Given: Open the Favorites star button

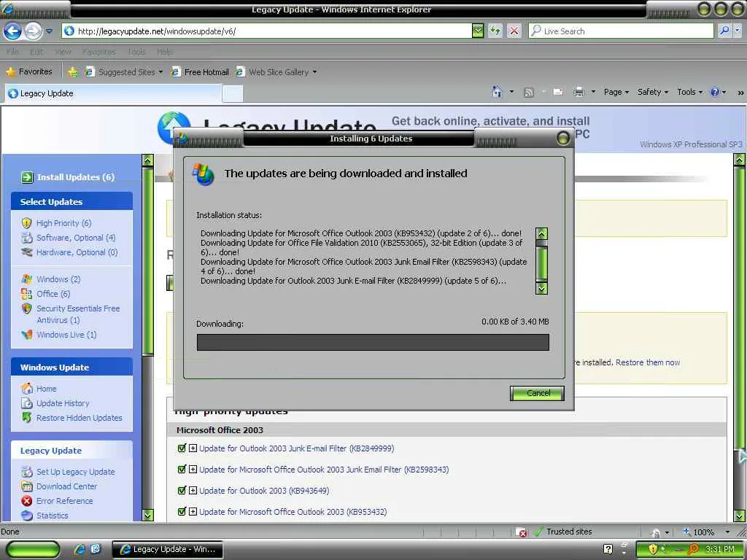Looking at the screenshot, I should (x=29, y=71).
